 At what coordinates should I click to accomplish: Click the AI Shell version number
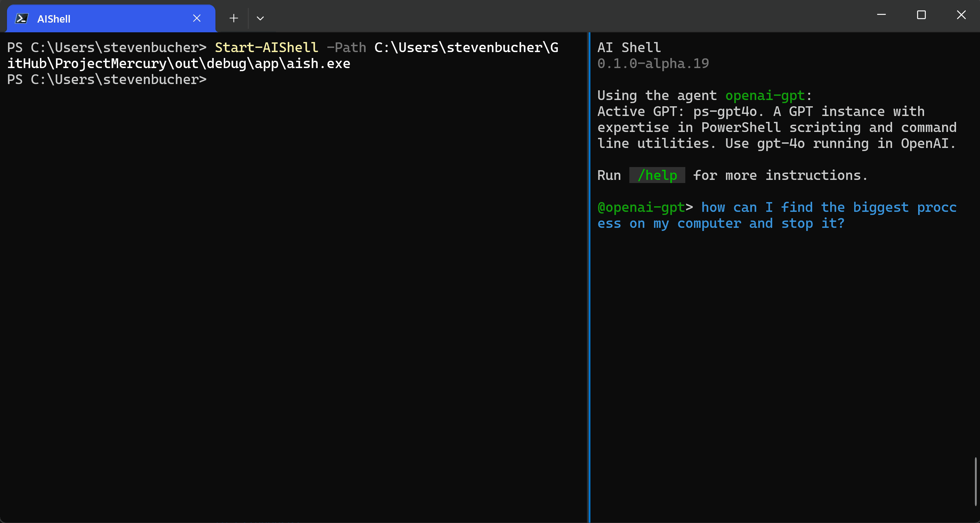[x=653, y=64]
